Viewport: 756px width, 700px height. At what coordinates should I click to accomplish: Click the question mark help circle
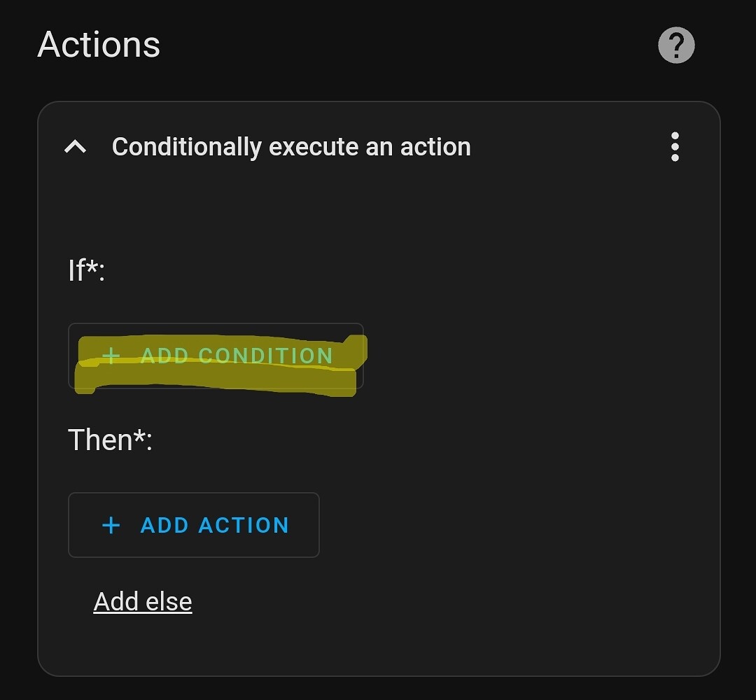tap(675, 44)
